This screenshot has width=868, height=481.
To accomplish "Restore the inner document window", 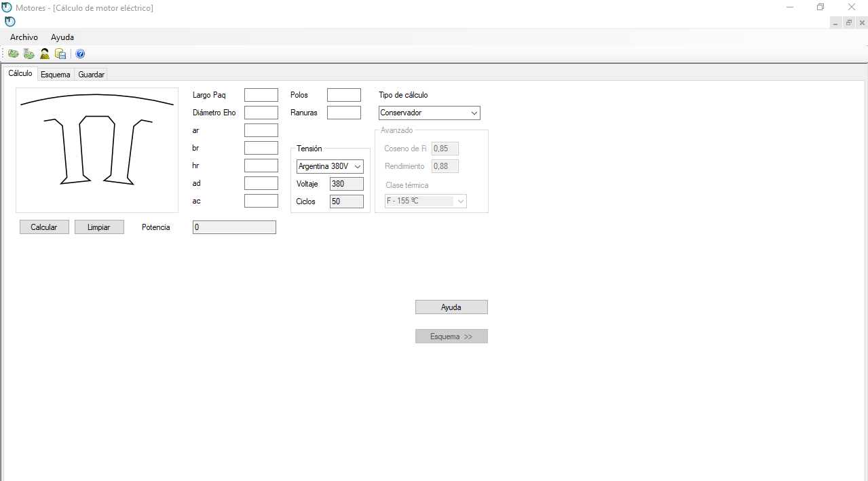I will [848, 22].
